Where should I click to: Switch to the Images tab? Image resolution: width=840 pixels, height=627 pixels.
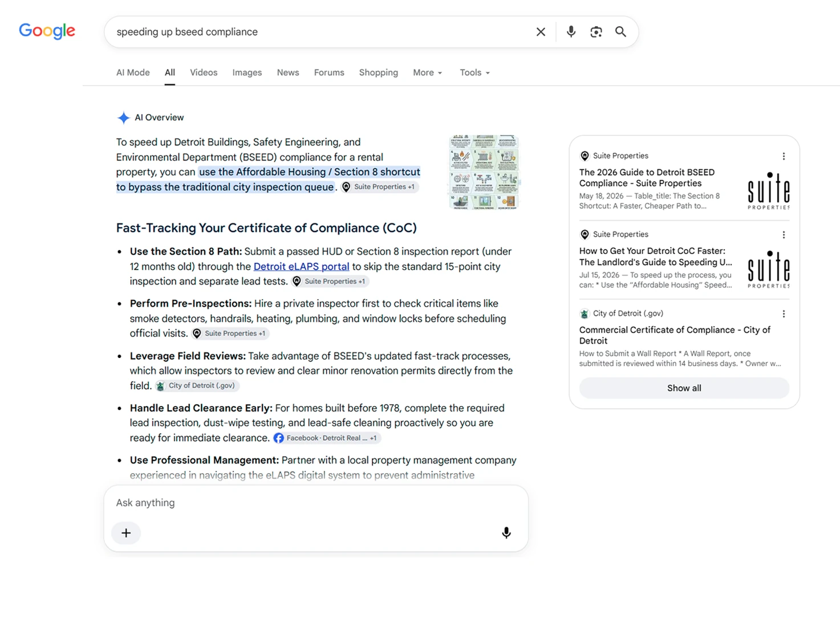[x=247, y=72]
